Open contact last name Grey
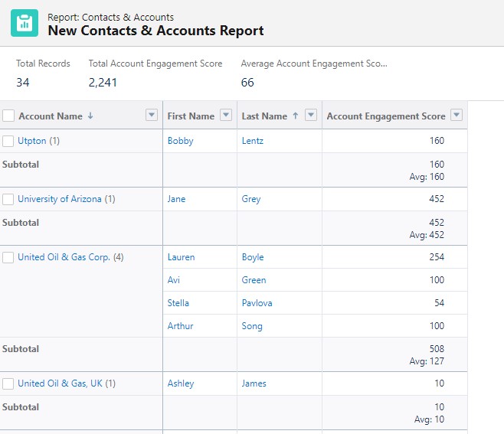The height and width of the screenshot is (434, 504). pyautogui.click(x=251, y=199)
